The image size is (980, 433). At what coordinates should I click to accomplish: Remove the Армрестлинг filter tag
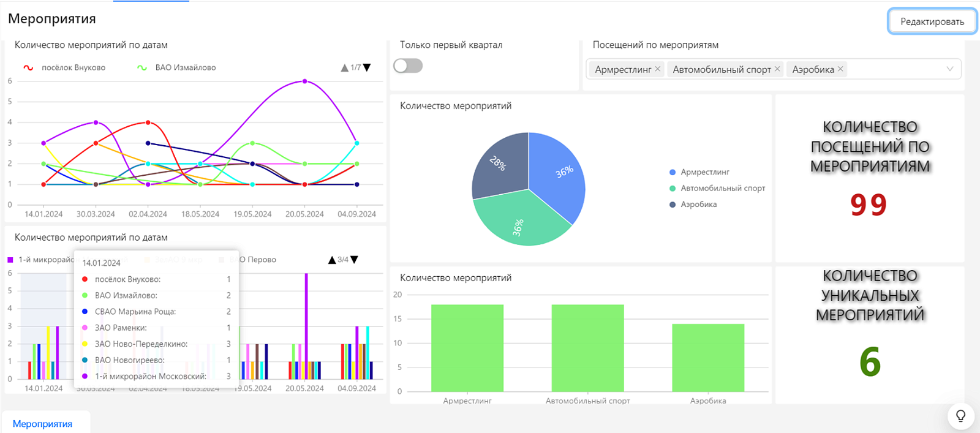tap(657, 69)
